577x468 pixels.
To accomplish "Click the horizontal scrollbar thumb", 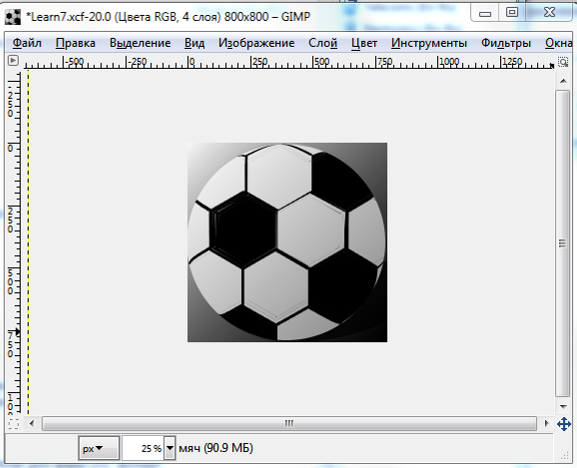I will pyautogui.click(x=289, y=423).
